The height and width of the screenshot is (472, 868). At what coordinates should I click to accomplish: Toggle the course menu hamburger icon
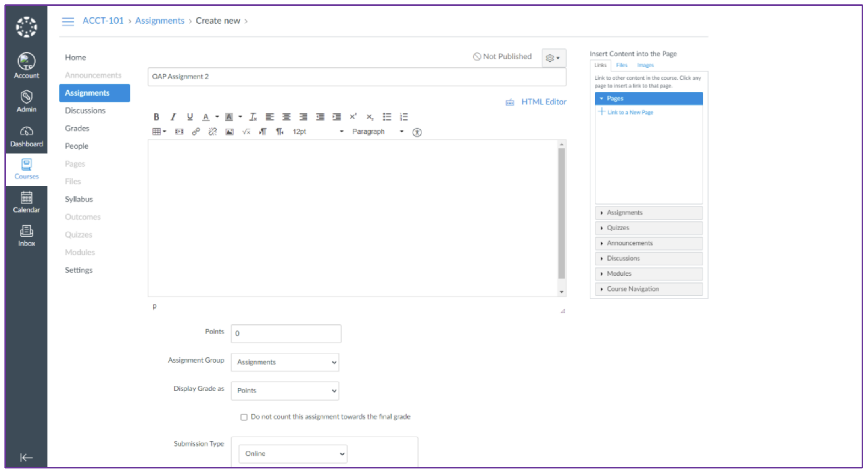tap(68, 21)
